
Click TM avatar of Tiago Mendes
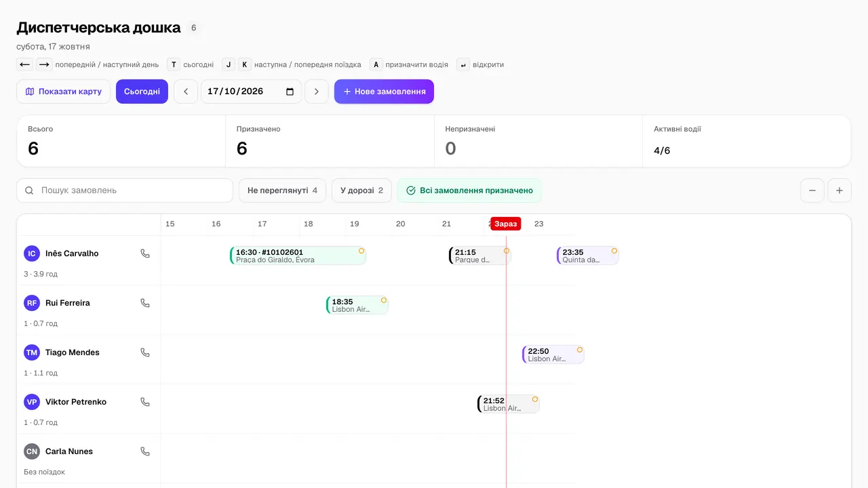(32, 352)
